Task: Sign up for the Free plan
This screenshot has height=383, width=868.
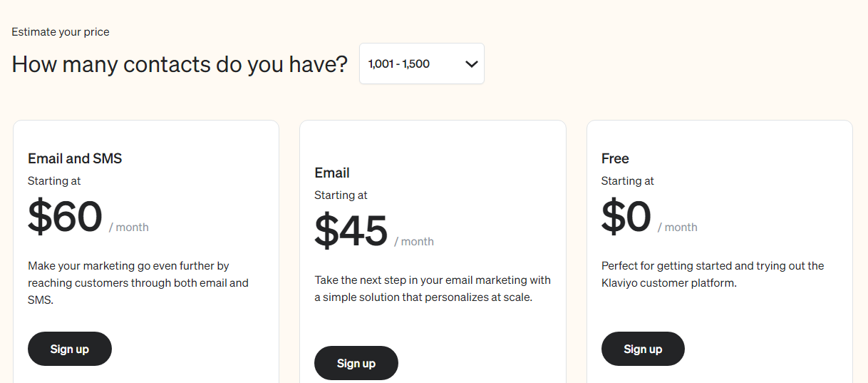Action: (643, 349)
